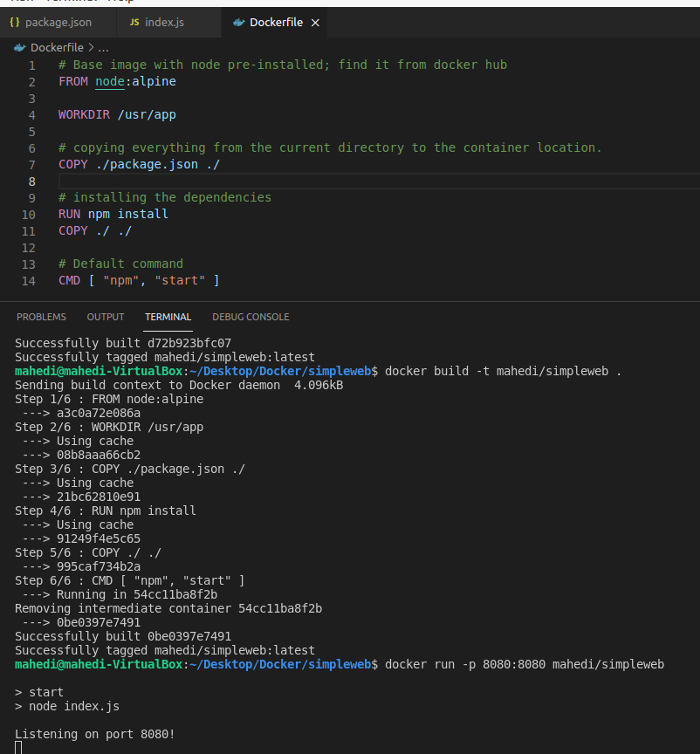This screenshot has width=700, height=754.
Task: Select the Dockerfile editor tab
Action: [x=274, y=22]
